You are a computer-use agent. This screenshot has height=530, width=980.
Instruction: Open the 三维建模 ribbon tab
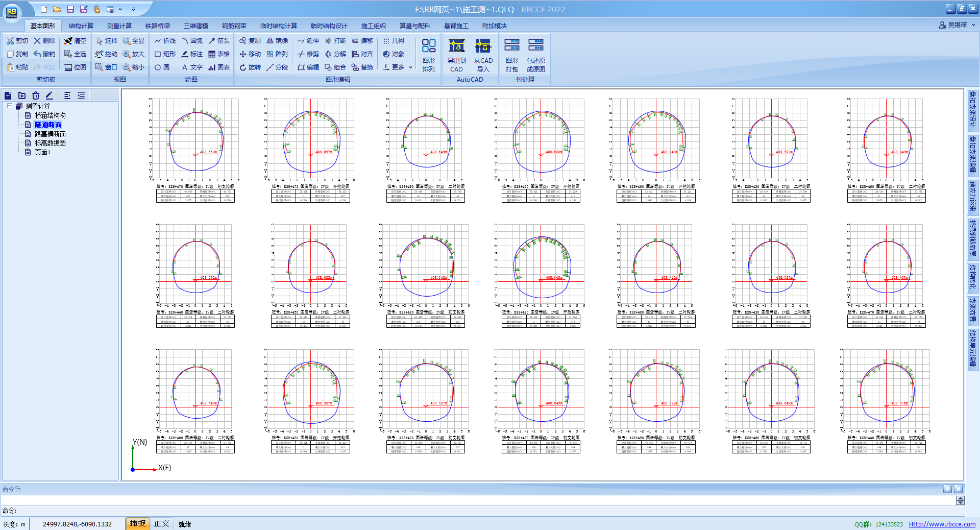pyautogui.click(x=196, y=26)
